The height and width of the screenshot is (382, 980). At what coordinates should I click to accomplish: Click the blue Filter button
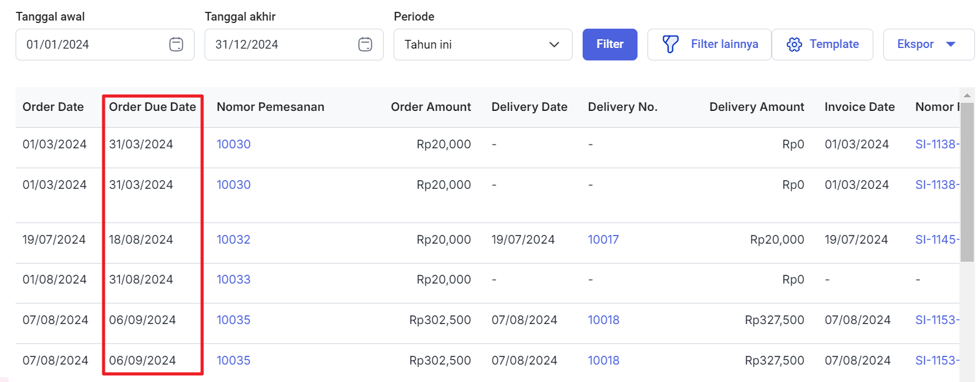pyautogui.click(x=609, y=44)
